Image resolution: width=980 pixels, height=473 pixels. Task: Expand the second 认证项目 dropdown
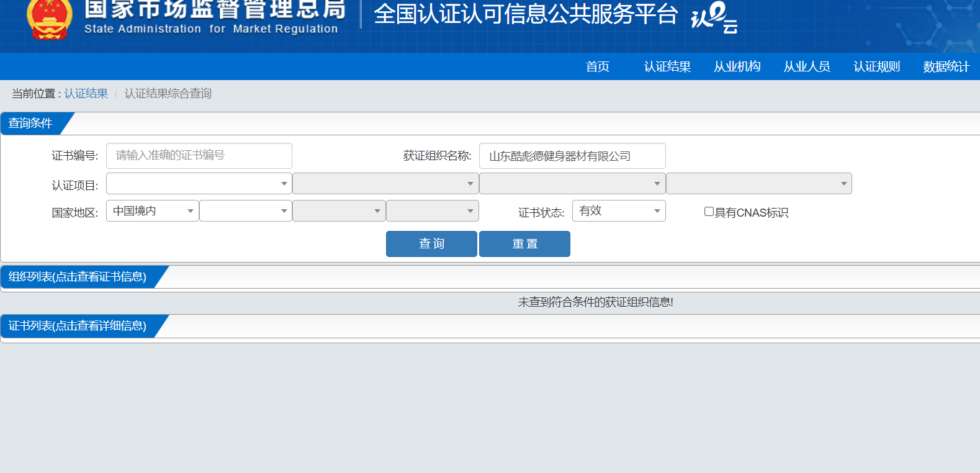point(385,184)
